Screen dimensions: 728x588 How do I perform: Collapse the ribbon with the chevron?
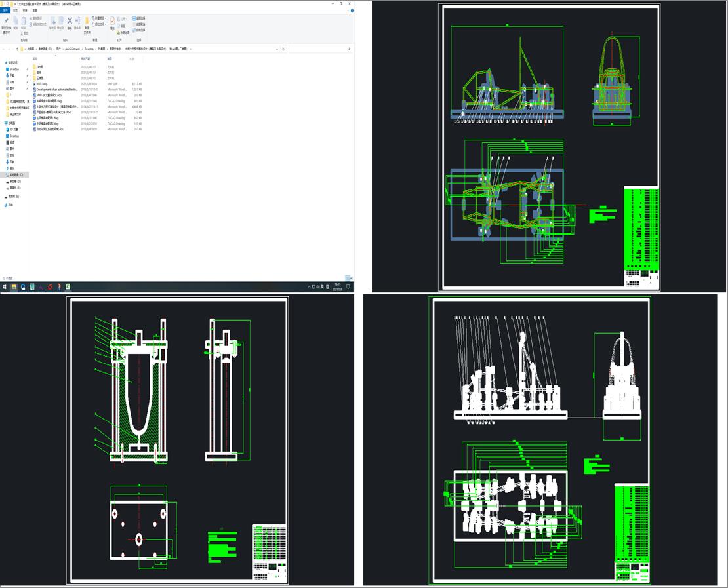coord(348,10)
